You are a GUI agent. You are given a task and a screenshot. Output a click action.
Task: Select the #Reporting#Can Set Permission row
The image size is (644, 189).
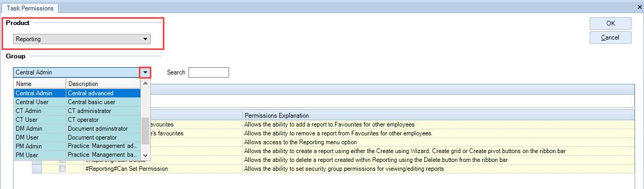pos(333,169)
